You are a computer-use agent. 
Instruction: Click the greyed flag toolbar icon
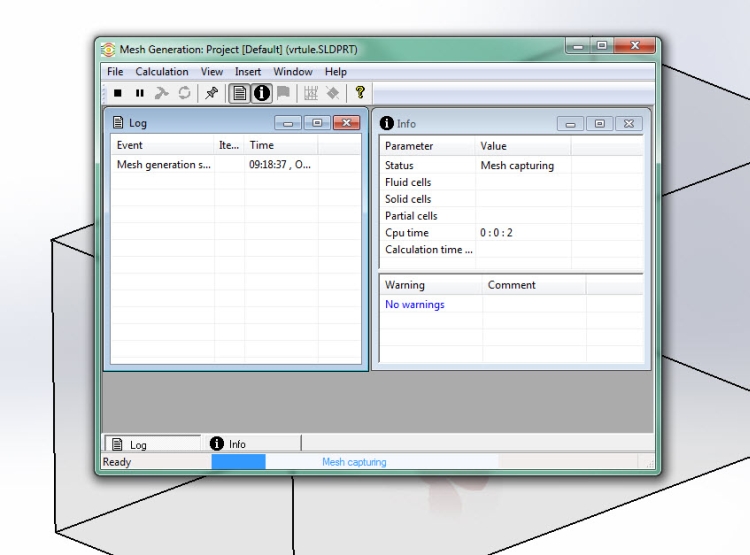click(x=283, y=92)
